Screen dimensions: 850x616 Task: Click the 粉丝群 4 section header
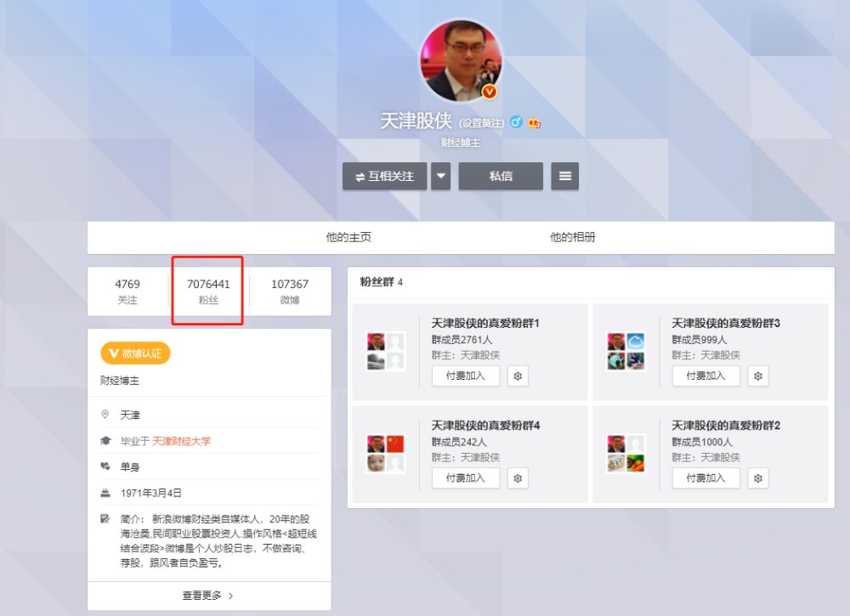point(381,282)
